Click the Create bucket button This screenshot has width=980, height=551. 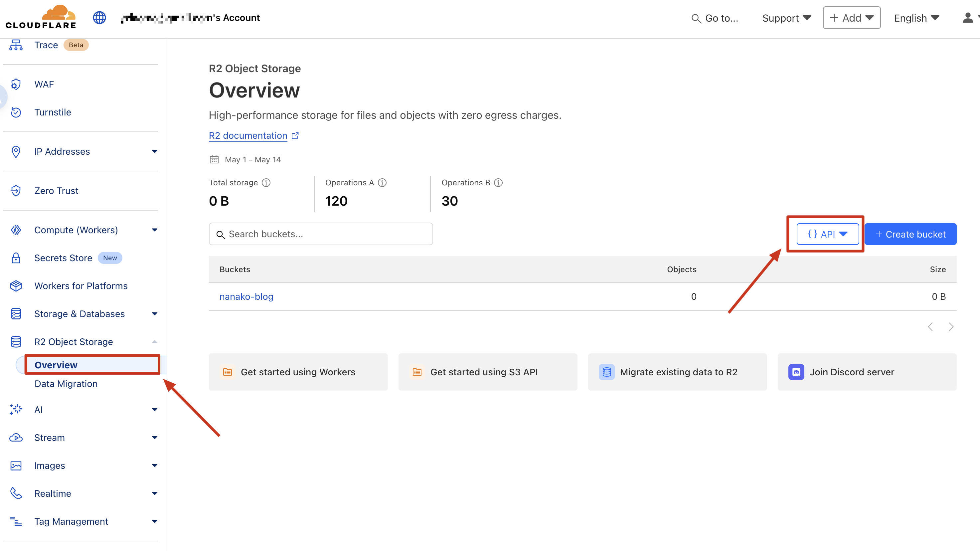(x=910, y=234)
